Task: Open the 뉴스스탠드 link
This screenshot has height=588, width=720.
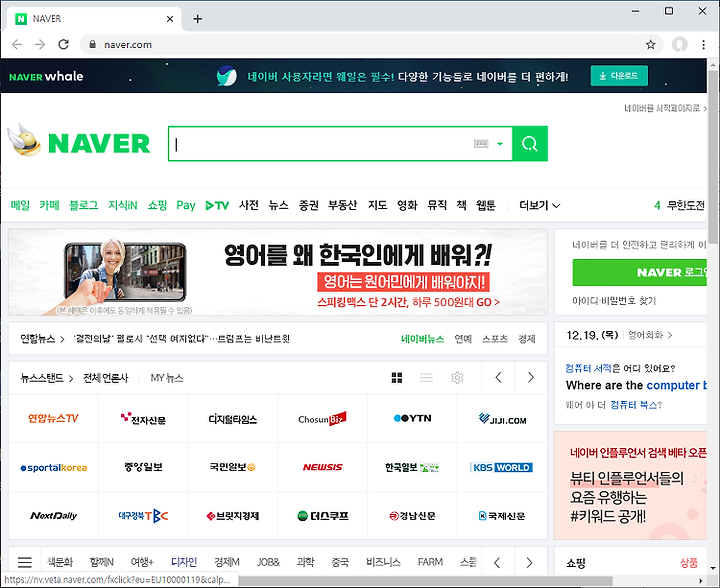Action: 46,378
